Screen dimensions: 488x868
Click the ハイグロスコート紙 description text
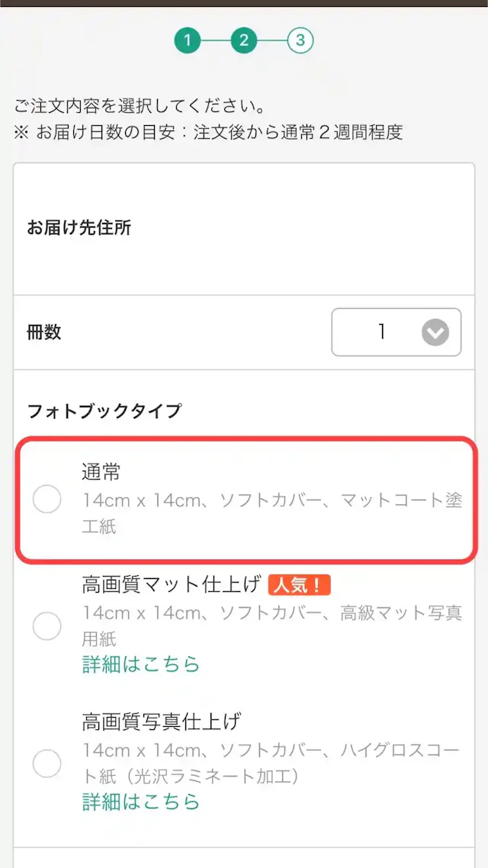271,763
